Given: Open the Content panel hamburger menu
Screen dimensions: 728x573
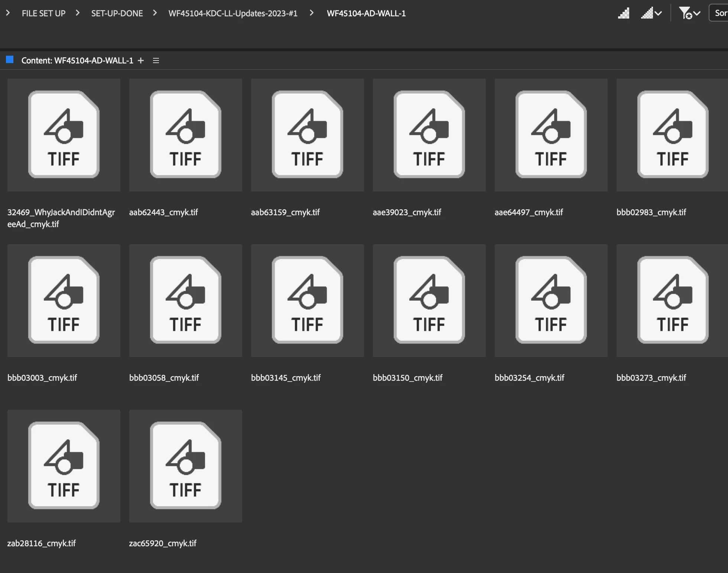Looking at the screenshot, I should point(156,60).
